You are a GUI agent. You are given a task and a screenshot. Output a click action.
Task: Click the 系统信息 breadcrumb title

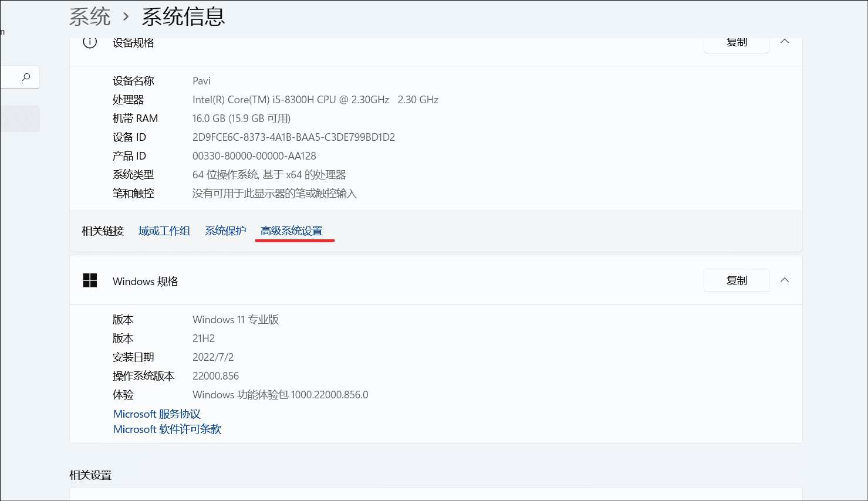click(x=183, y=16)
